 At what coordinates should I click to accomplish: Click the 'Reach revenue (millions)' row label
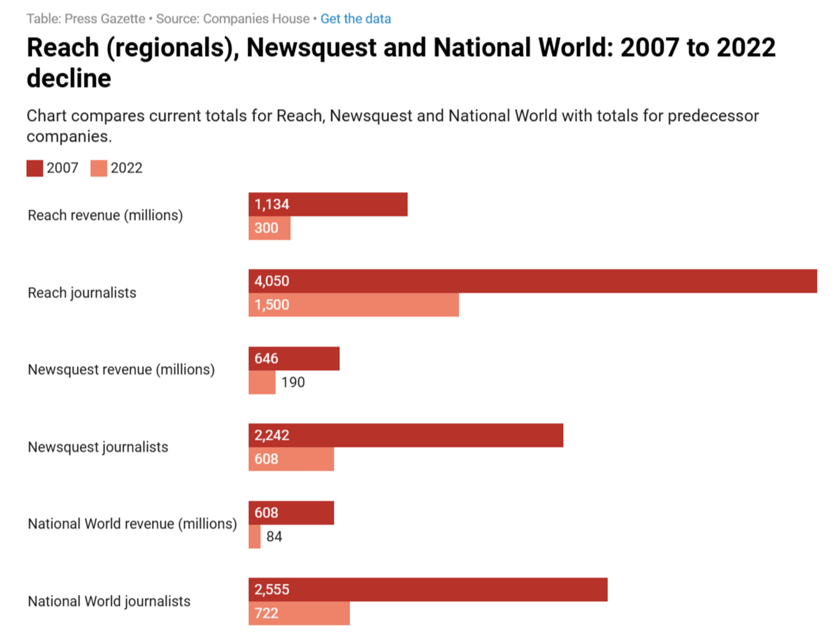106,215
